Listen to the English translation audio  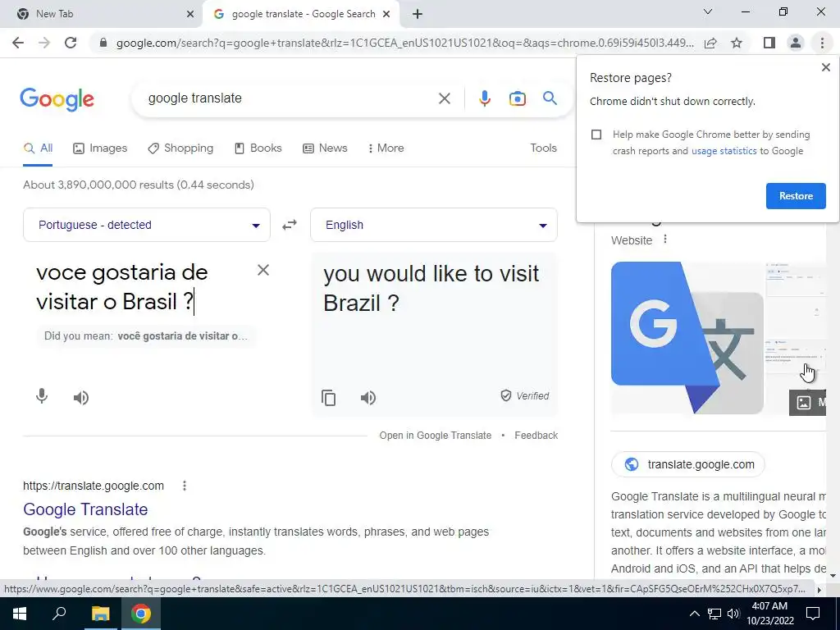pyautogui.click(x=368, y=398)
